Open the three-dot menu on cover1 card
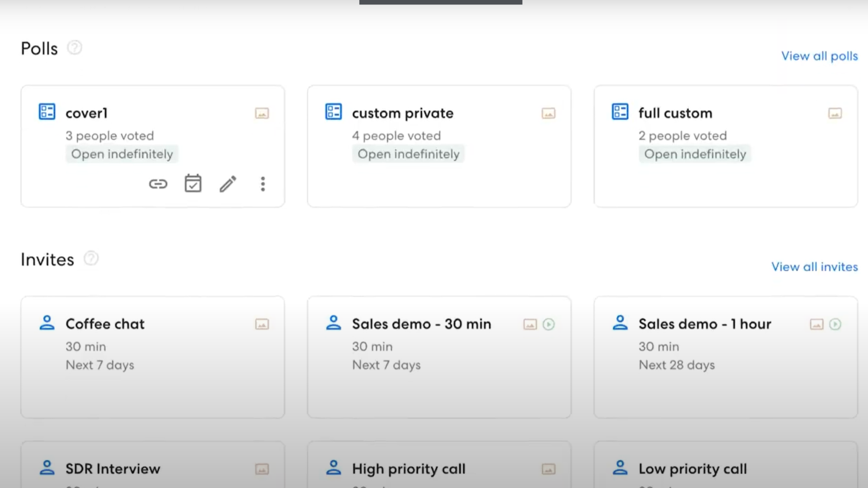This screenshot has width=868, height=488. pyautogui.click(x=263, y=184)
